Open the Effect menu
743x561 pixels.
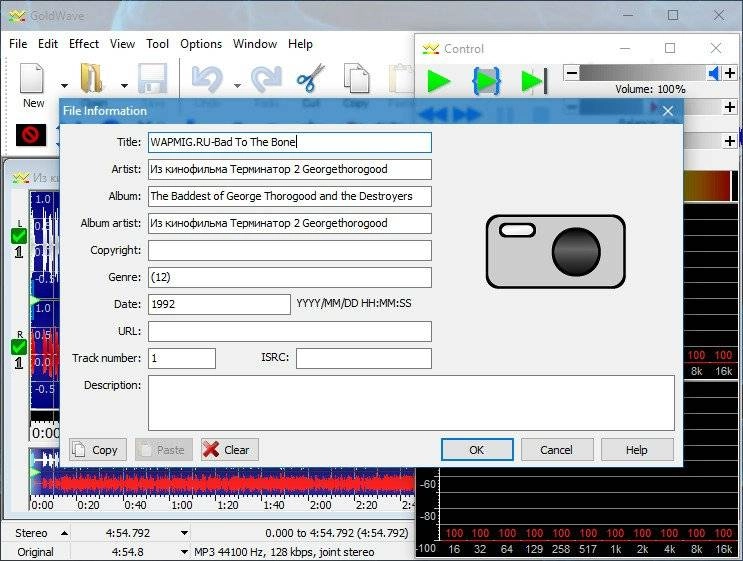click(x=84, y=44)
